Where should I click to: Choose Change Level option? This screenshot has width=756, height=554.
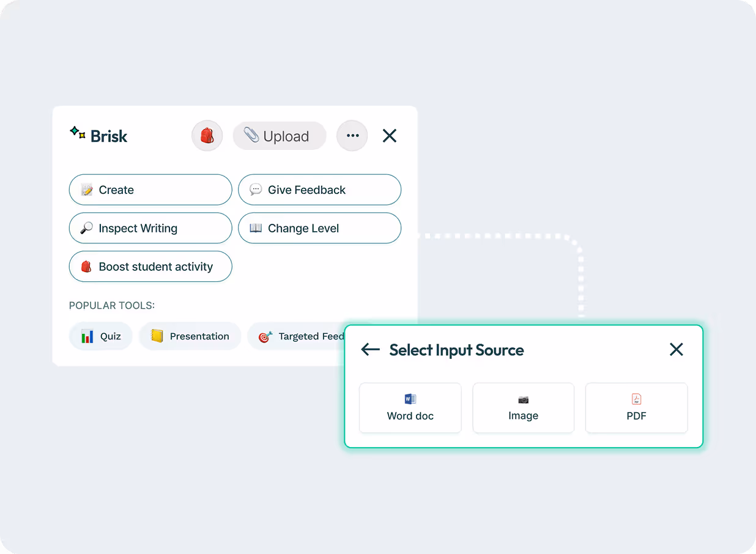(319, 228)
